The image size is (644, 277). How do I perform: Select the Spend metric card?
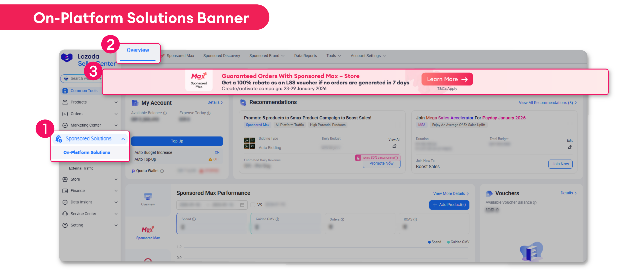212,223
